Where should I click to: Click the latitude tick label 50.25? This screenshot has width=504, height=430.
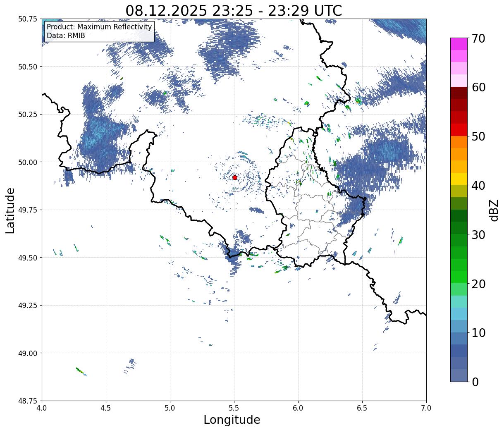point(27,114)
